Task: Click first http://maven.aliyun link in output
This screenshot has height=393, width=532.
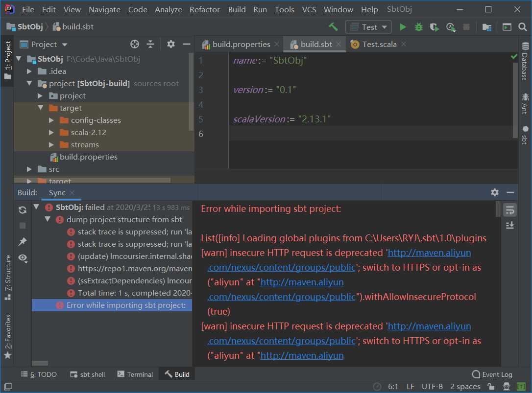Action: pyautogui.click(x=429, y=253)
